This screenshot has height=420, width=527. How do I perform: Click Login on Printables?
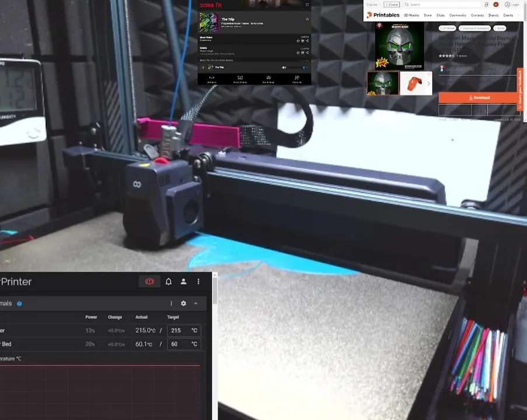click(512, 5)
